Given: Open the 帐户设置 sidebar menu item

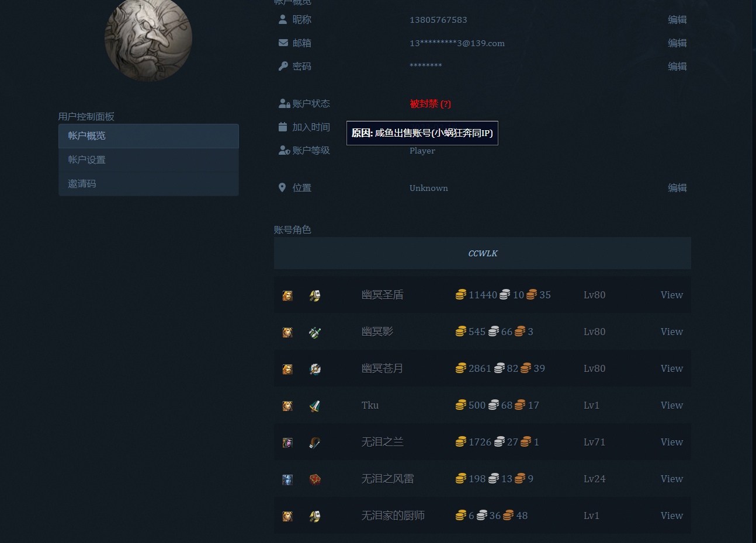Looking at the screenshot, I should (x=148, y=160).
